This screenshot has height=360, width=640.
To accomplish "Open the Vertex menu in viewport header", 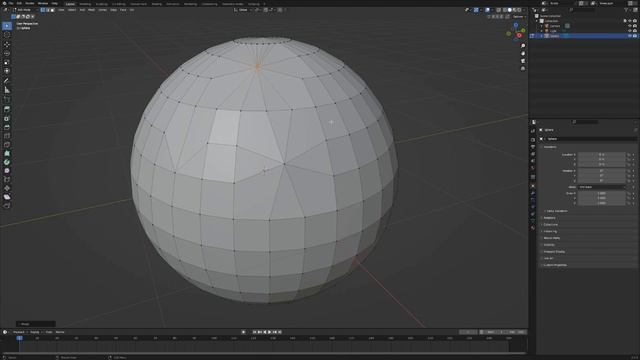I will pos(102,10).
